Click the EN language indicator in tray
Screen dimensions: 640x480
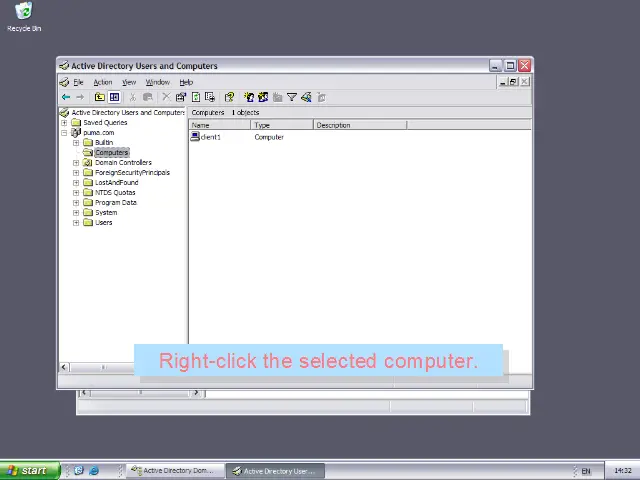pos(586,471)
